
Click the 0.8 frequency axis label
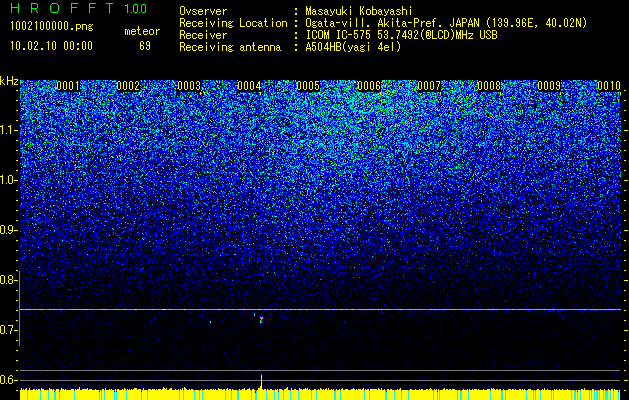click(x=7, y=280)
